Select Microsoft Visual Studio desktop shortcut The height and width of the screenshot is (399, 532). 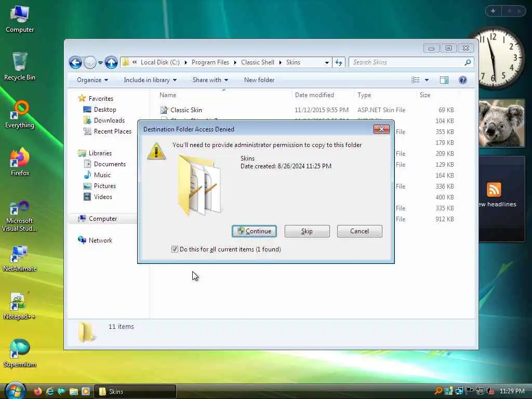click(20, 217)
